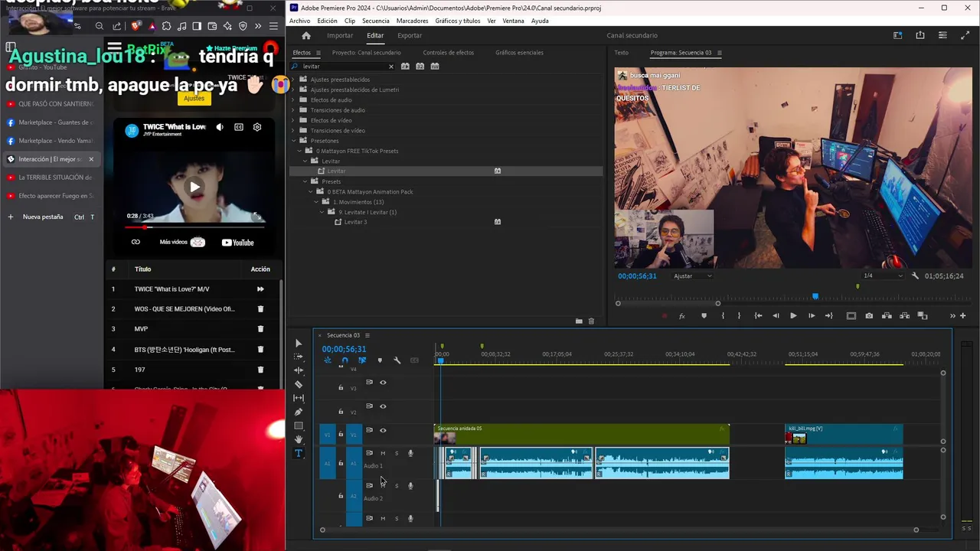980x551 pixels.
Task: Click Mark Out in Program monitor
Action: pos(739,316)
